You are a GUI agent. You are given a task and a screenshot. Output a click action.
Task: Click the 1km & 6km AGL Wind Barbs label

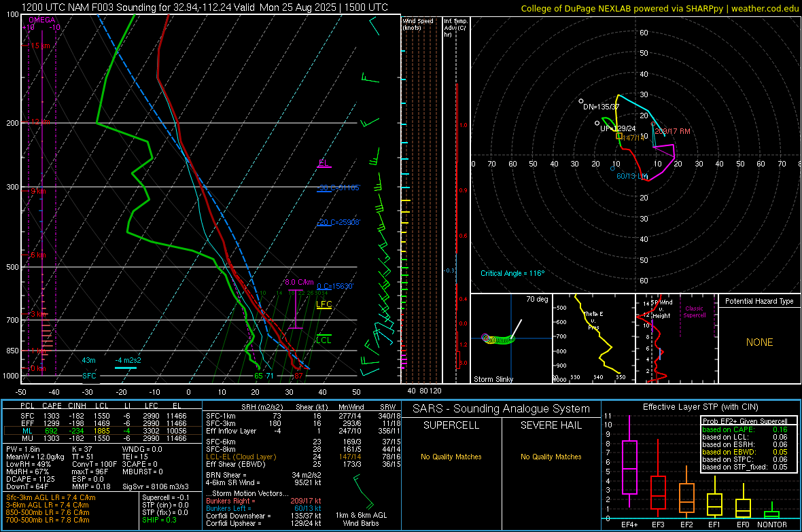pos(361,519)
